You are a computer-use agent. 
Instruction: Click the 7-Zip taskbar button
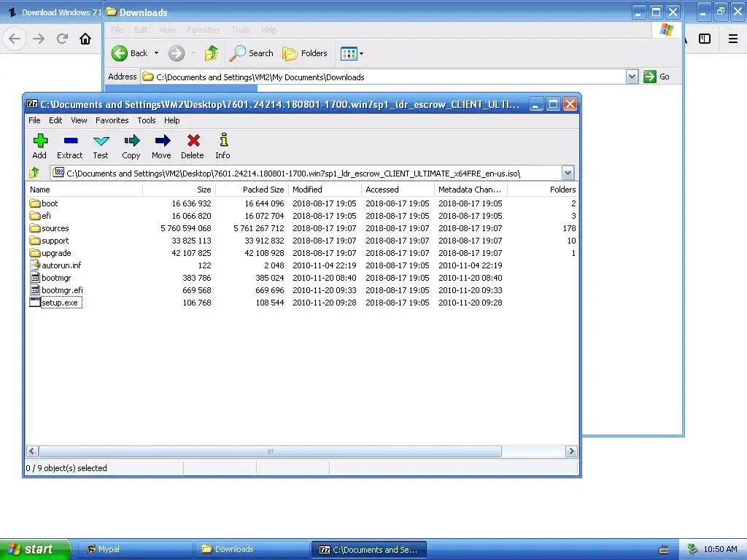(368, 549)
